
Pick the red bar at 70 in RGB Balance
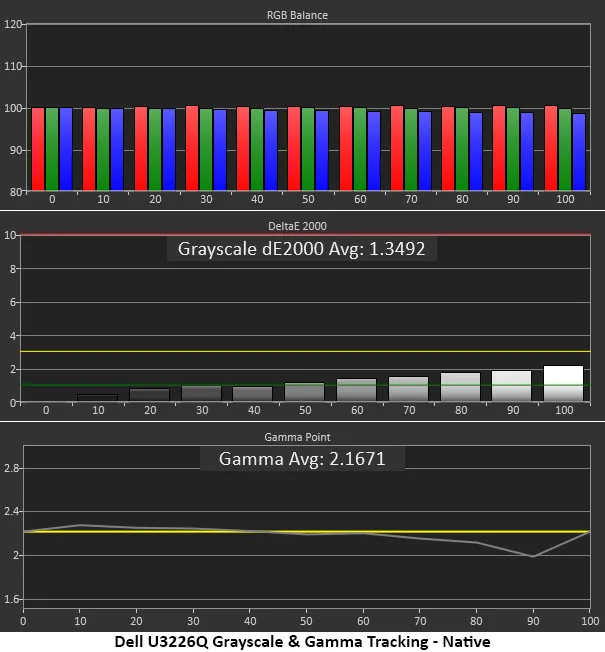click(397, 147)
